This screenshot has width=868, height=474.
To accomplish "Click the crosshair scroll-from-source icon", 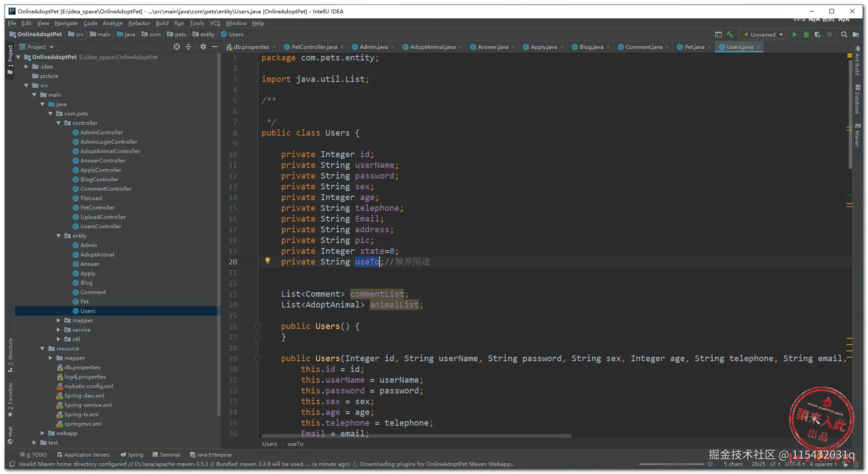I will [177, 47].
